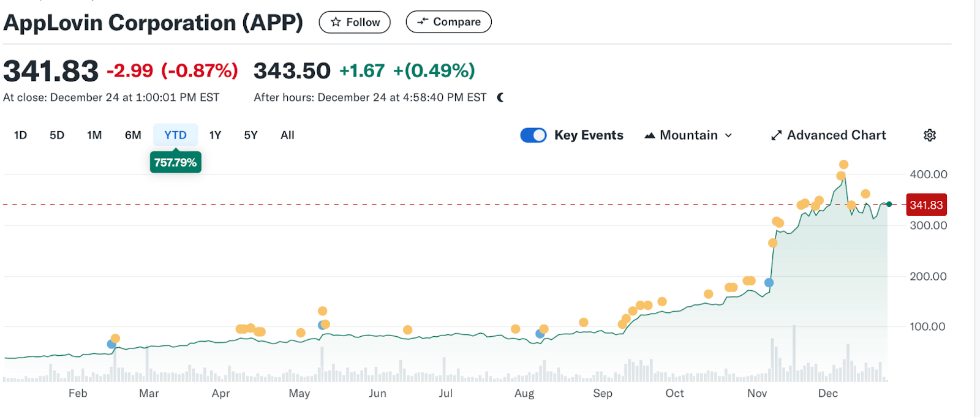Image resolution: width=980 pixels, height=417 pixels.
Task: Click the Compare button
Action: (448, 21)
